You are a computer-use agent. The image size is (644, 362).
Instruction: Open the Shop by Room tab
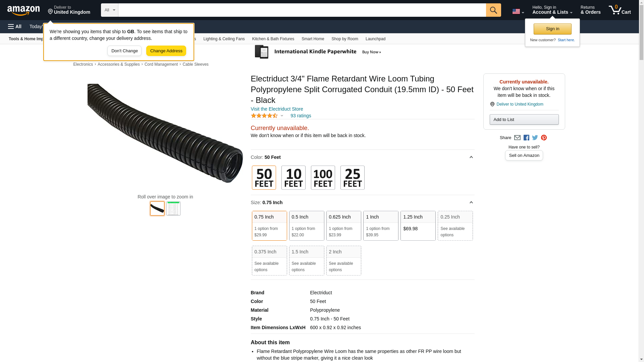pos(344,39)
